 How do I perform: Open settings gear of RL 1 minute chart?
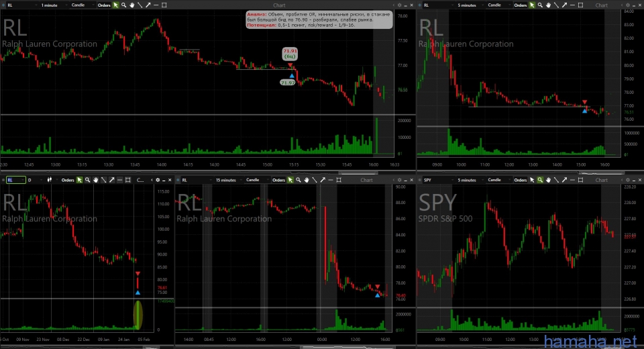pos(399,5)
